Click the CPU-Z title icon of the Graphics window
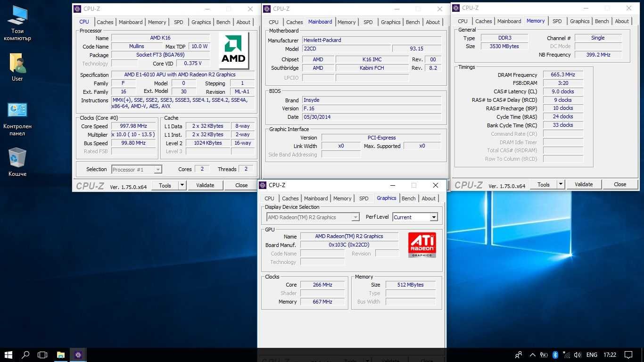This screenshot has height=362, width=644. (263, 185)
